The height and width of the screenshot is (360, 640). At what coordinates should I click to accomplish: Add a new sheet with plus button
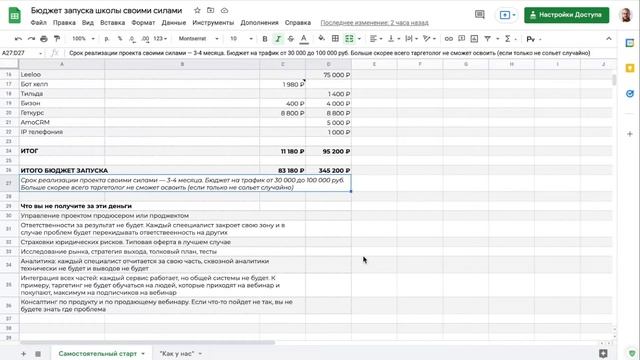(23, 354)
